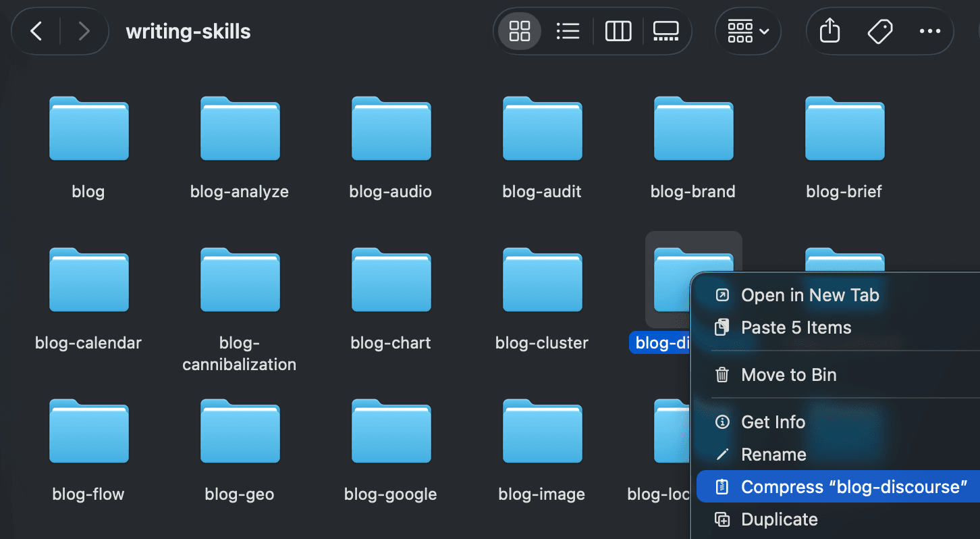The height and width of the screenshot is (539, 980).
Task: Select the blog-chart folder icon
Action: pyautogui.click(x=391, y=280)
